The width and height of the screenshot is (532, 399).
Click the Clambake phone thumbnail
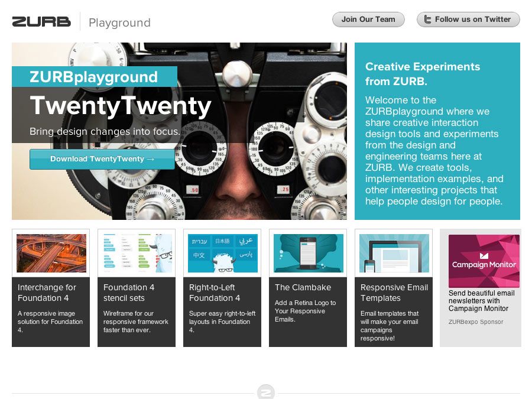coord(309,253)
